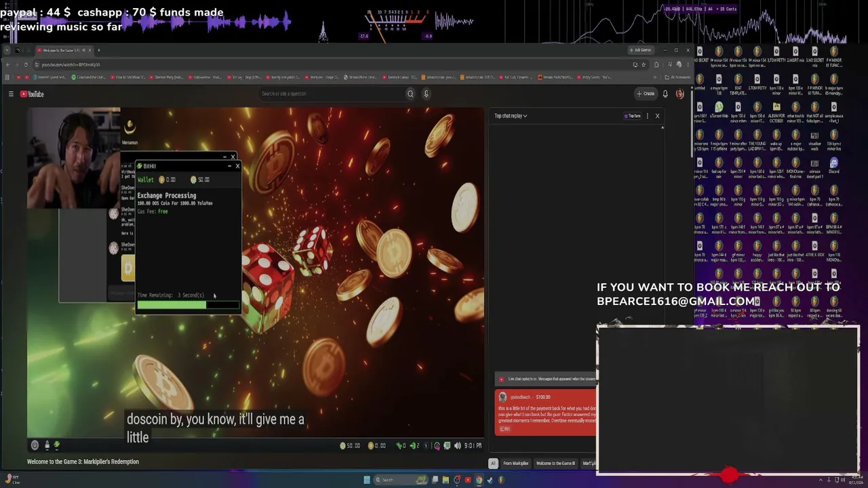Image resolution: width=868 pixels, height=488 pixels.
Task: Expand the All Bookmarks folder
Action: [x=677, y=77]
